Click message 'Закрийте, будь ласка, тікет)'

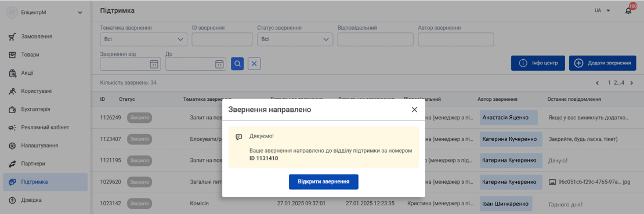[583, 139]
